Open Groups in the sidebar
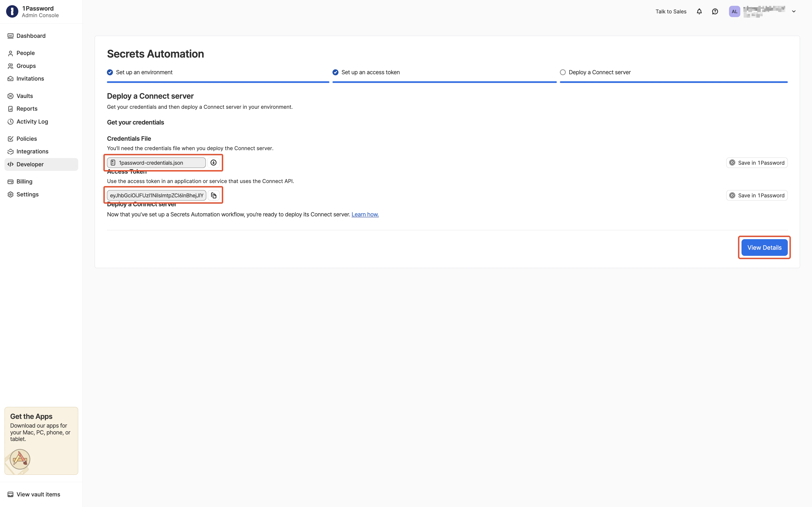 point(41,66)
